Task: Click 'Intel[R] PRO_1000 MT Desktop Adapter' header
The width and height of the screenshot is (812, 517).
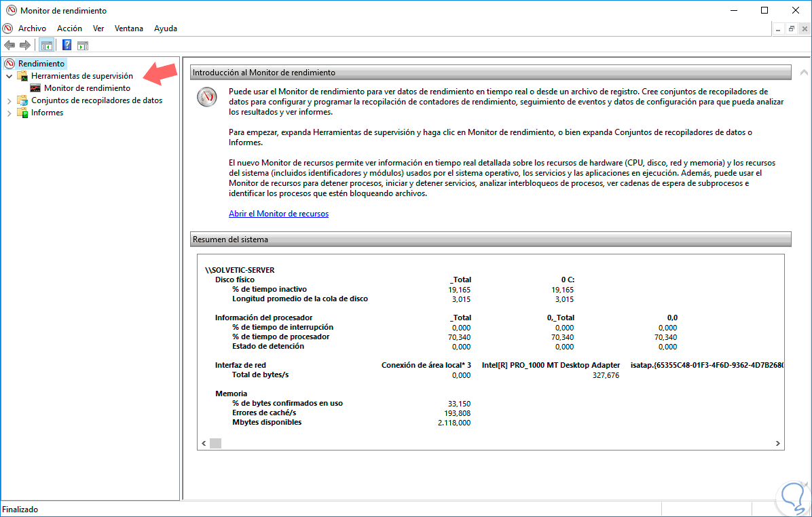Action: pos(551,366)
